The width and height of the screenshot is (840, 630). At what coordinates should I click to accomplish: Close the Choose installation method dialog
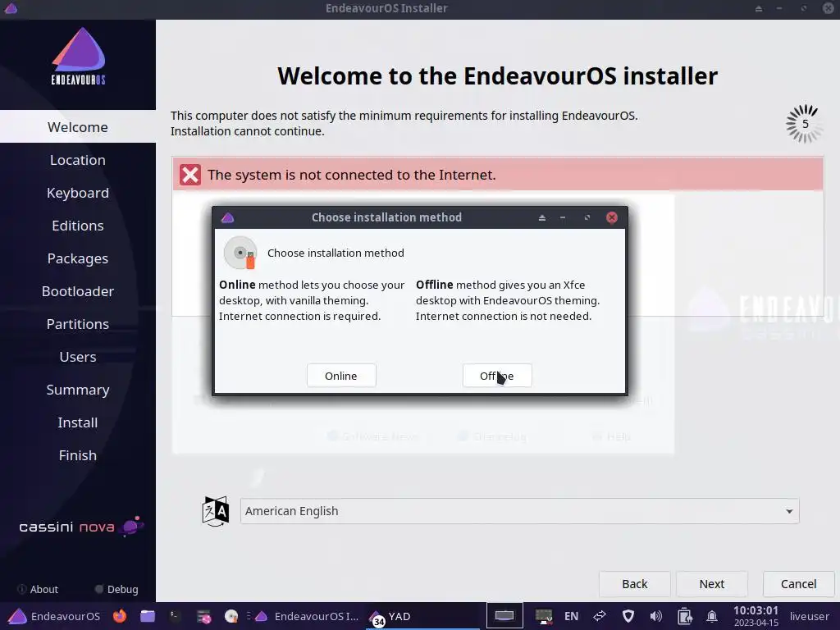[612, 217]
